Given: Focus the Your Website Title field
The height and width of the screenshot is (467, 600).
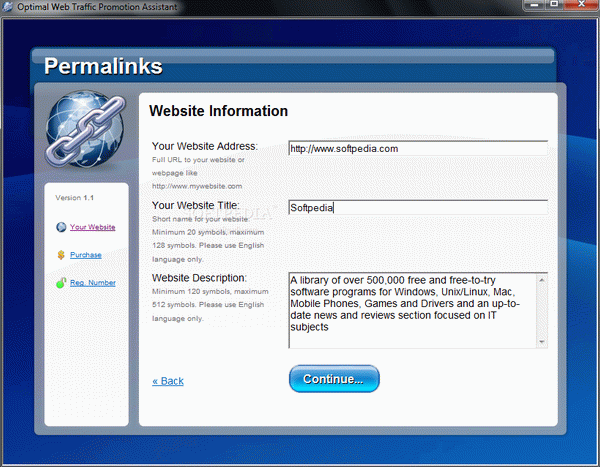Looking at the screenshot, I should coord(418,207).
